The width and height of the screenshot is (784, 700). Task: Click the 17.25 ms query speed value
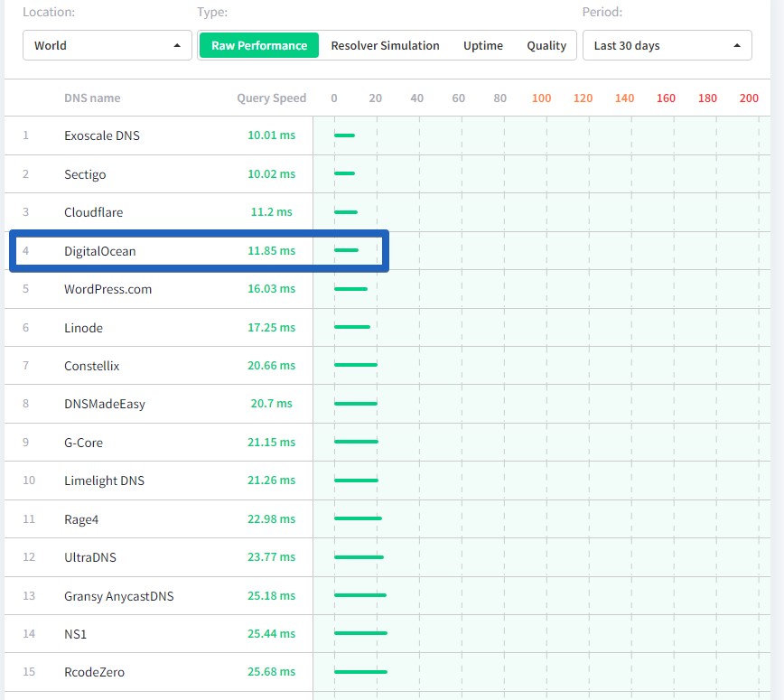(x=272, y=328)
